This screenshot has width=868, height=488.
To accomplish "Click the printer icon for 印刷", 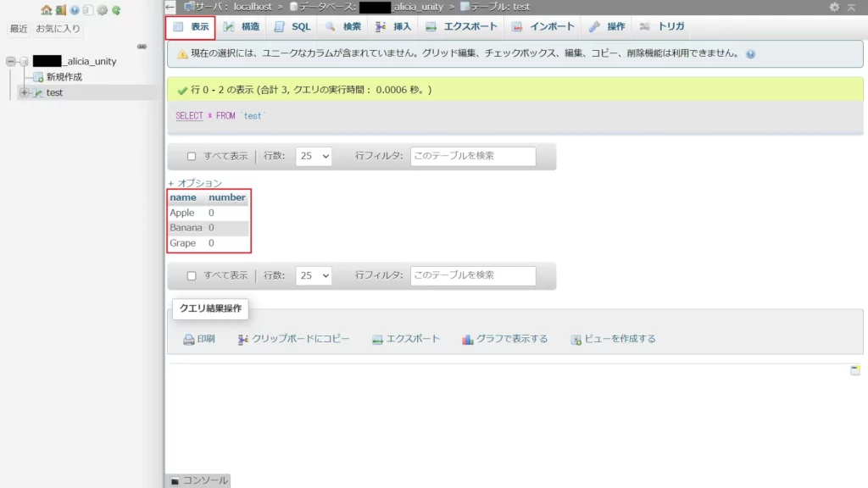I will point(189,339).
